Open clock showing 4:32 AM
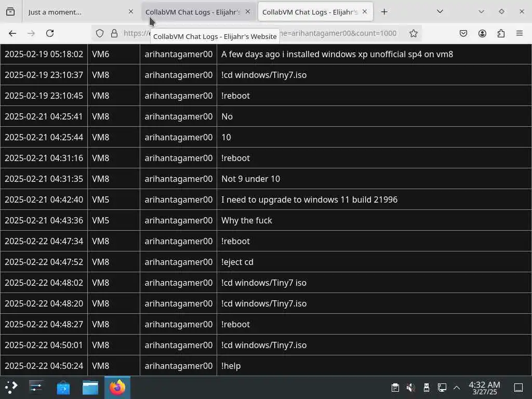Screen dimensions: 532x399 click(485, 388)
